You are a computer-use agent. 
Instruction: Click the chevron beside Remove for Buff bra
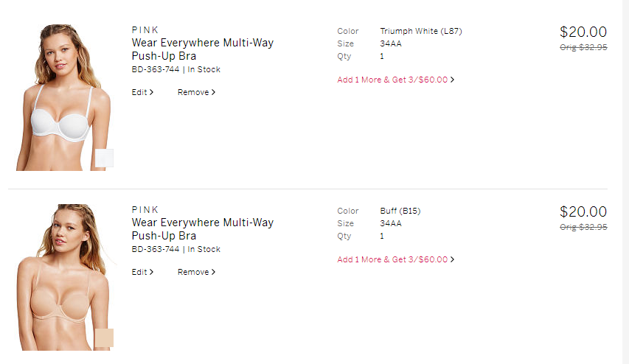[x=214, y=273]
